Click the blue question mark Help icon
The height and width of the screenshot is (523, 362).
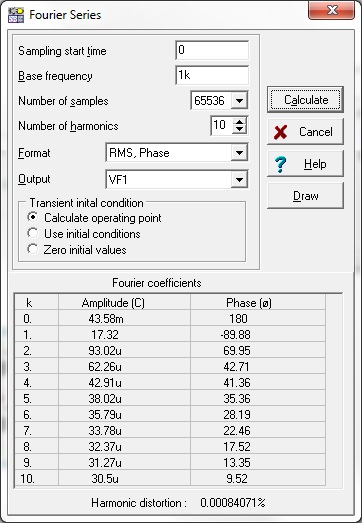click(x=280, y=164)
